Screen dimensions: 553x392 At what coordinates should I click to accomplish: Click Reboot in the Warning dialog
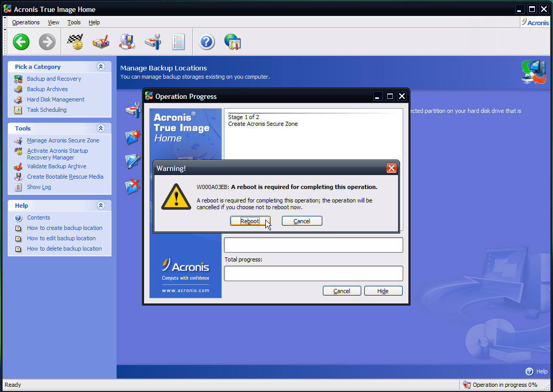[250, 221]
